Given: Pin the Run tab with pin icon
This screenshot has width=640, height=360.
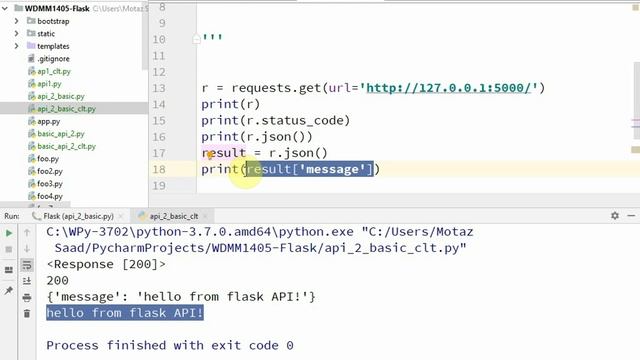Looking at the screenshot, I should tap(9, 290).
